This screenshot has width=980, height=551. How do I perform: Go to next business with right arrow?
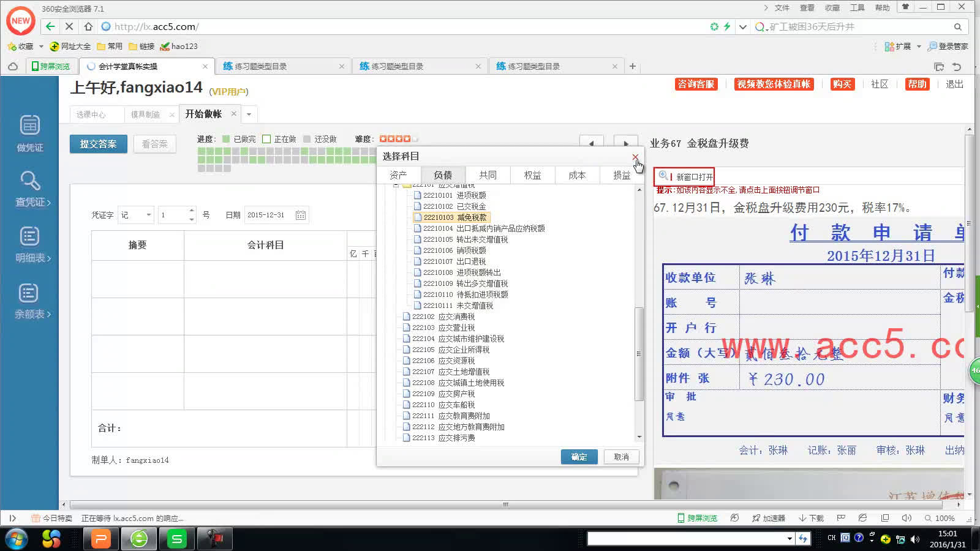coord(625,143)
